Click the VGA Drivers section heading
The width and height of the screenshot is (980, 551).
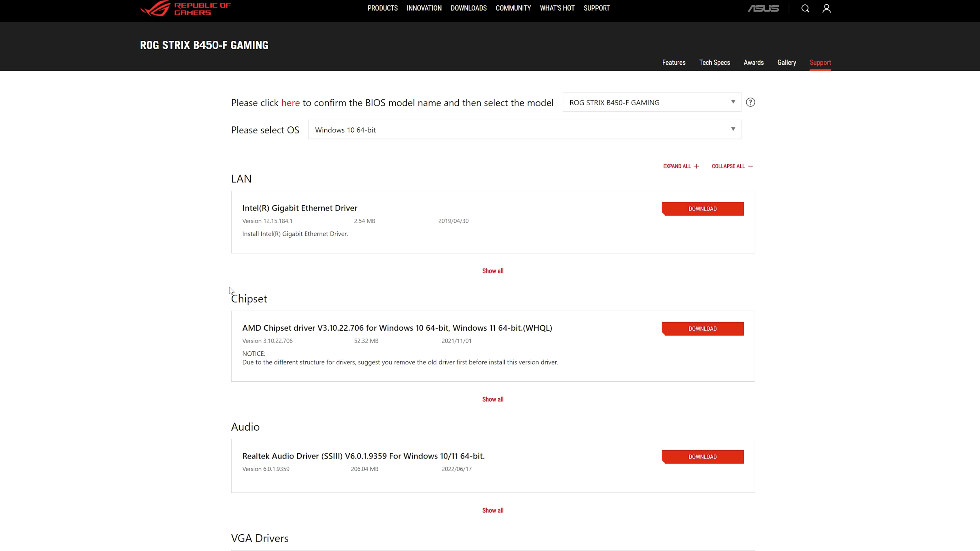click(x=260, y=538)
